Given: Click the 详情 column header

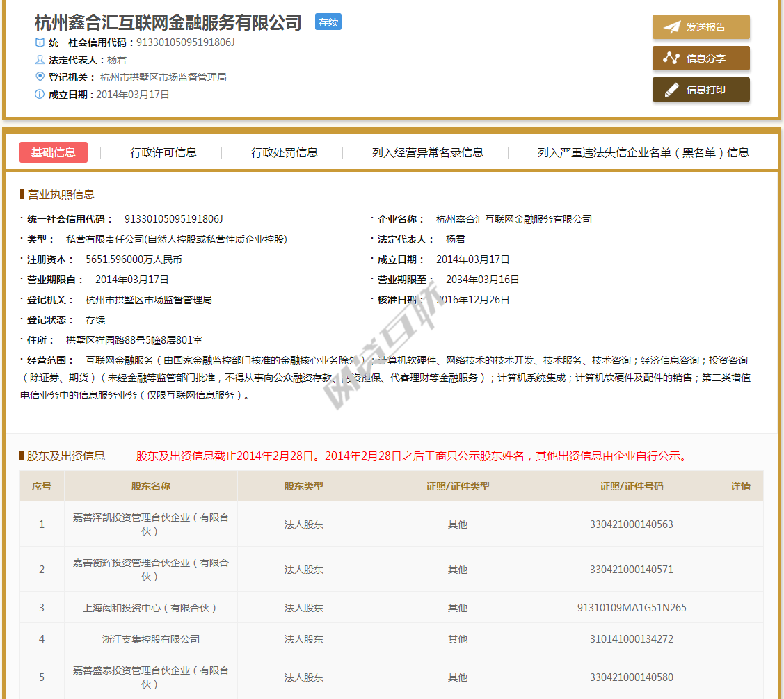Looking at the screenshot, I should [x=740, y=486].
